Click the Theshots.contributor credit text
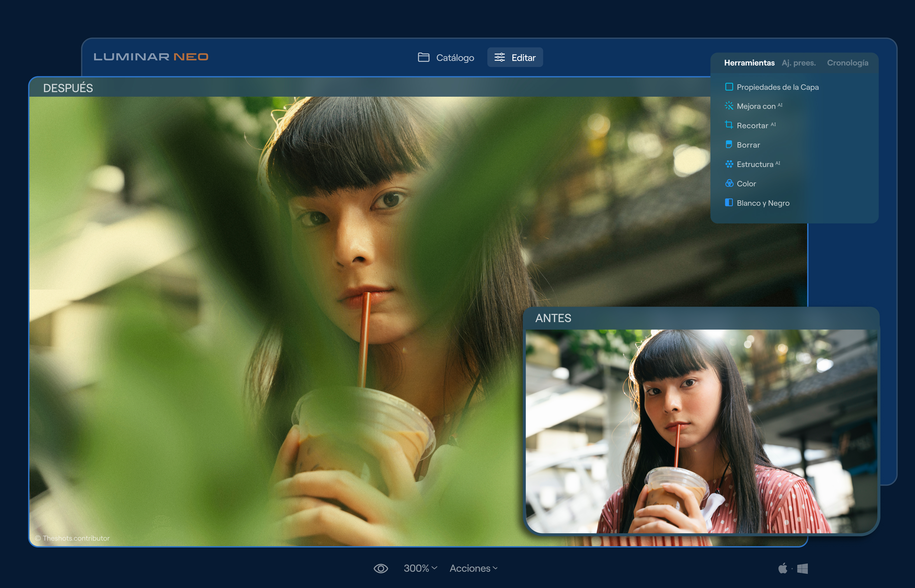 click(x=72, y=538)
